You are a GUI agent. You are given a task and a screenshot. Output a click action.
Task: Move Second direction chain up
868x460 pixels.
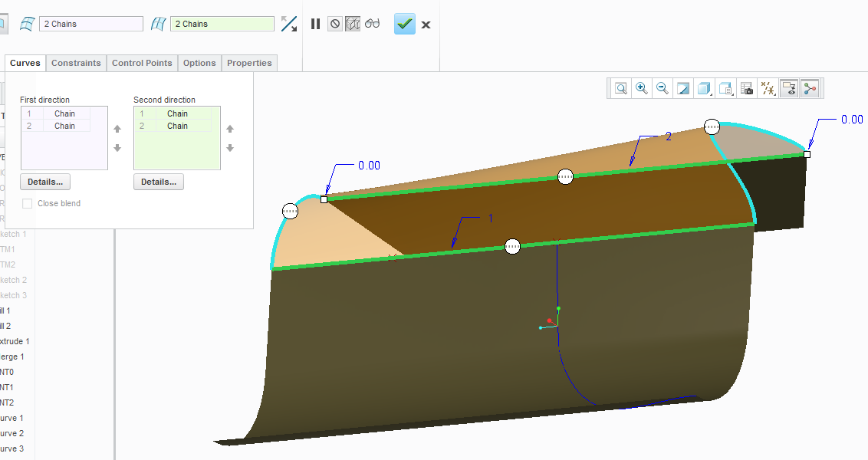[x=230, y=129]
